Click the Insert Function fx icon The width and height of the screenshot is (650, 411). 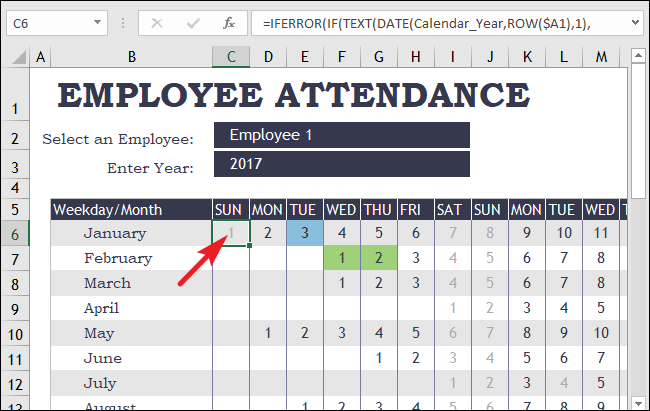[229, 23]
